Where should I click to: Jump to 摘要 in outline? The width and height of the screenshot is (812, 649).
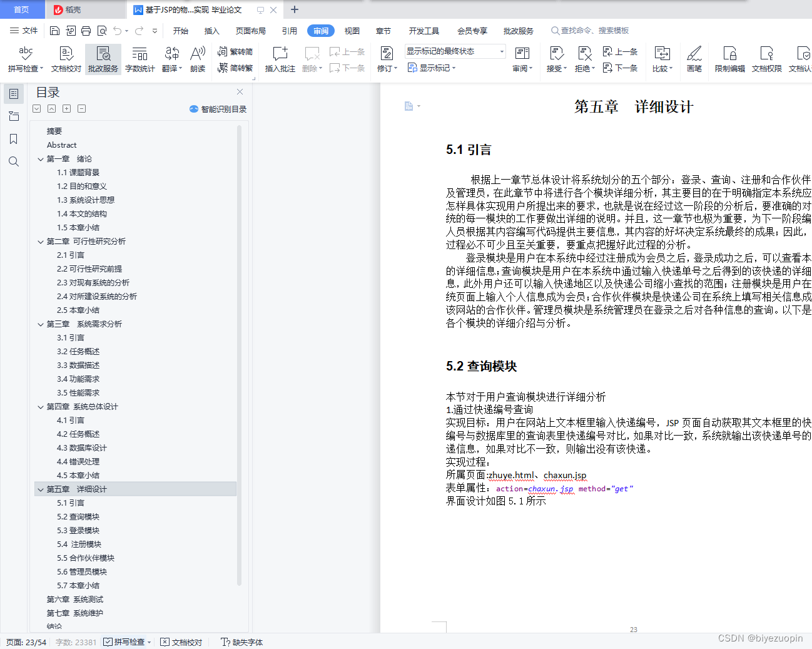[54, 131]
